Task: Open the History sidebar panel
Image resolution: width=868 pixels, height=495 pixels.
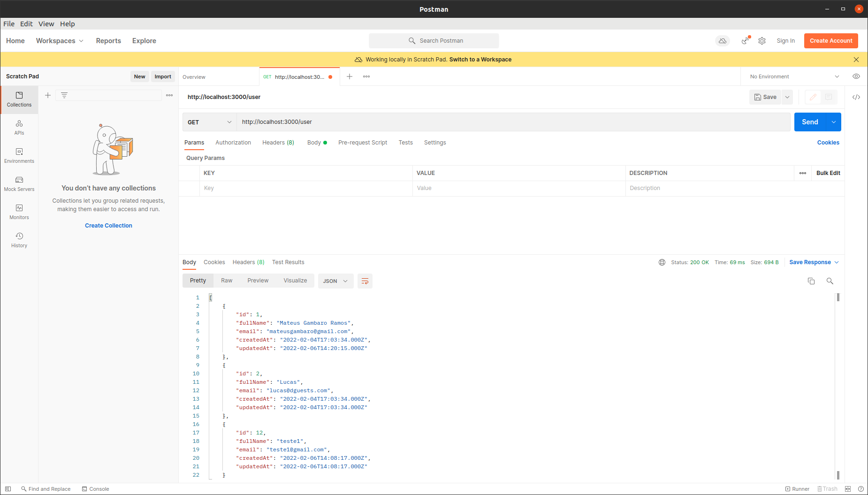Action: click(x=19, y=240)
